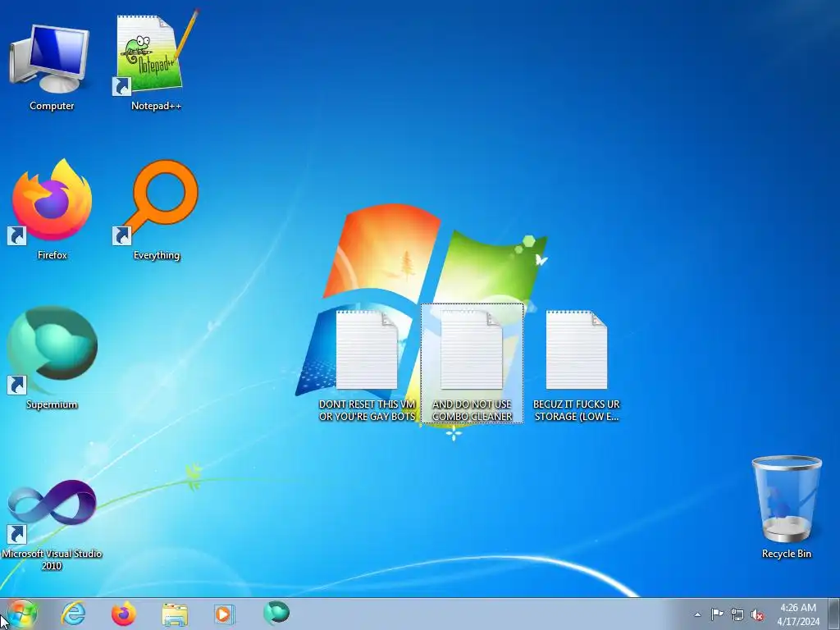Image resolution: width=840 pixels, height=630 pixels.
Task: Select the Recycle Bin icon
Action: pos(786,506)
